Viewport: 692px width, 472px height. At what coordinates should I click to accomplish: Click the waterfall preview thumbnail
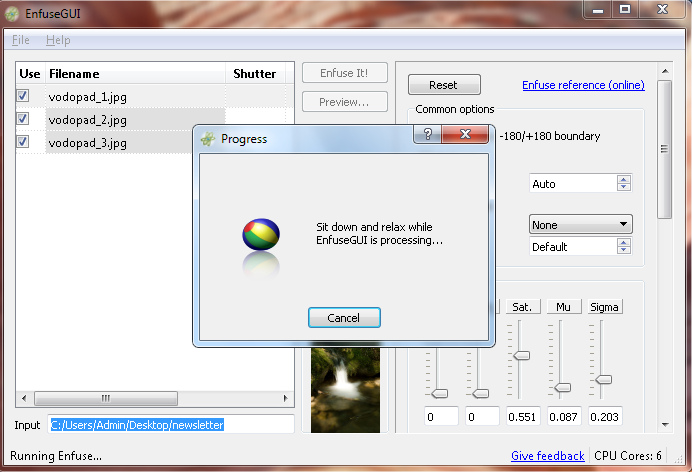pyautogui.click(x=345, y=390)
